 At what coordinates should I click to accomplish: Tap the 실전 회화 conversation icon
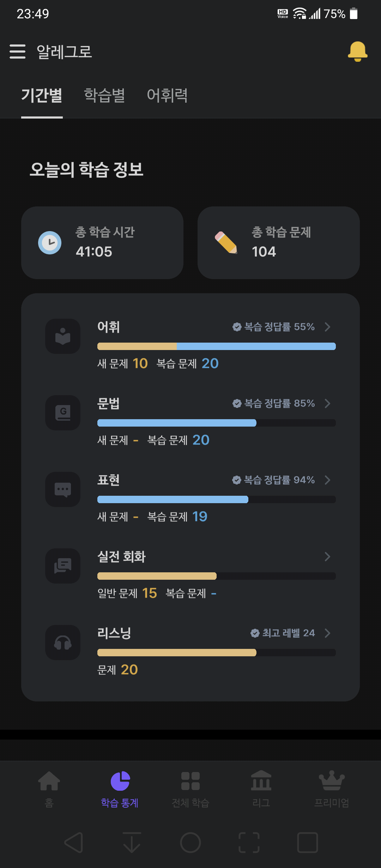point(63,566)
